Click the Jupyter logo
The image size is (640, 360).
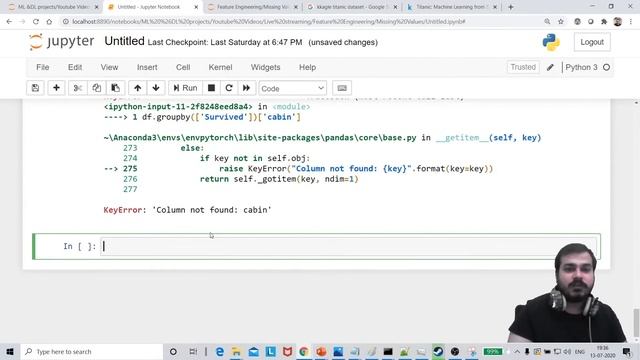[x=62, y=42]
